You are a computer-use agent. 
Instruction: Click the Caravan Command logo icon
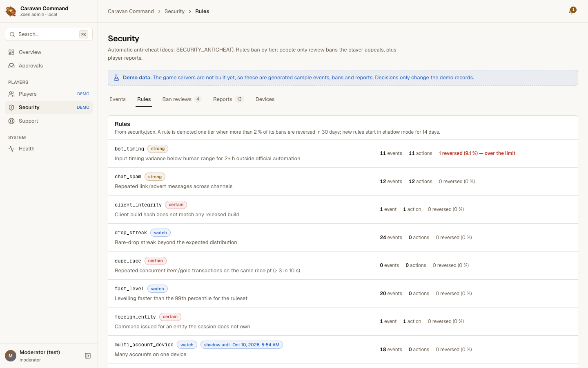pyautogui.click(x=11, y=11)
